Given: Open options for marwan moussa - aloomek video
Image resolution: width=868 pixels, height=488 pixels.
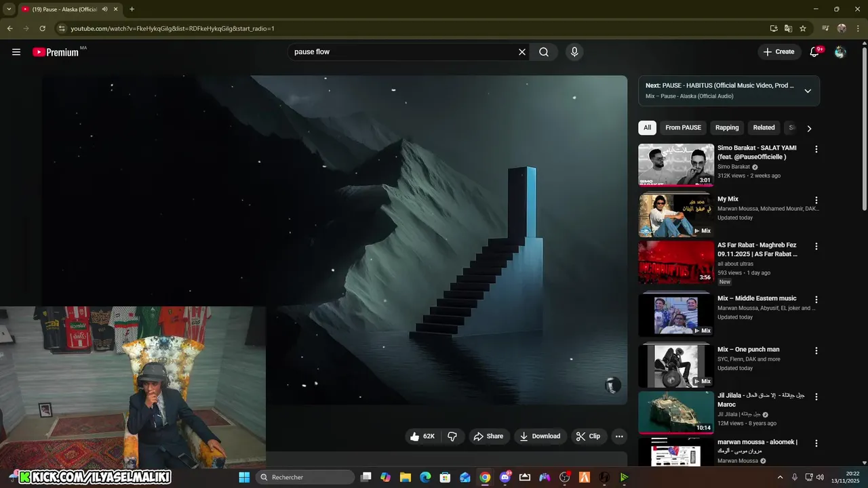Looking at the screenshot, I should coord(816,443).
